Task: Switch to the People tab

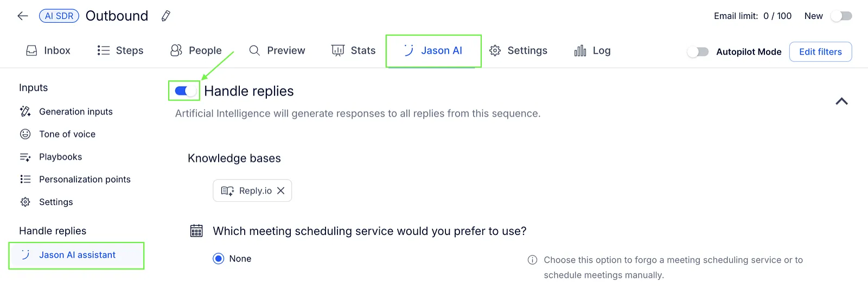Action: pos(196,50)
